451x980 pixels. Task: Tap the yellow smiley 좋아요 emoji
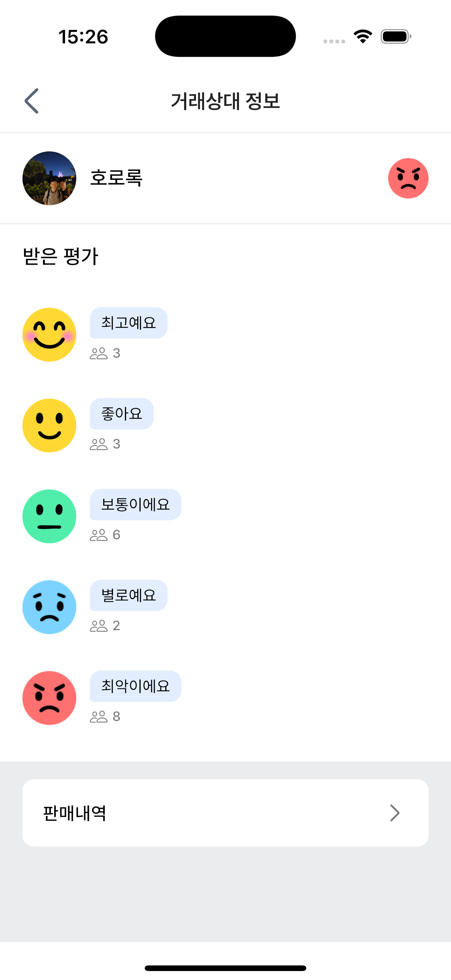(49, 425)
